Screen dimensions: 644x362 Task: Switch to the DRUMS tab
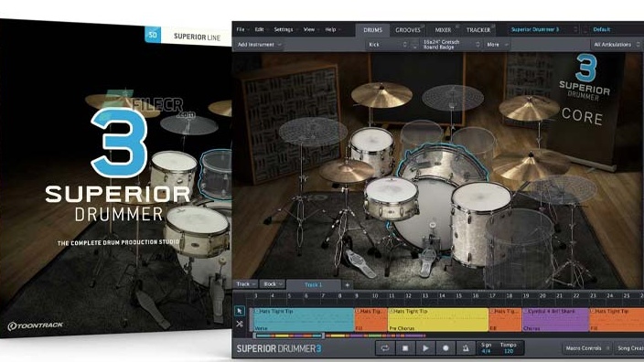coord(372,30)
